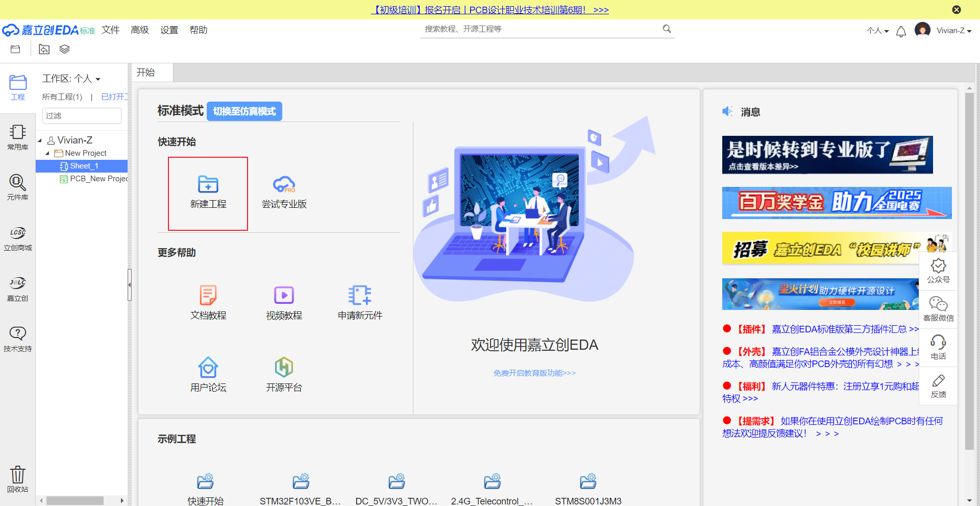The image size is (980, 506).
Task: Click the 尝试专业版 try pro icon
Action: click(284, 193)
